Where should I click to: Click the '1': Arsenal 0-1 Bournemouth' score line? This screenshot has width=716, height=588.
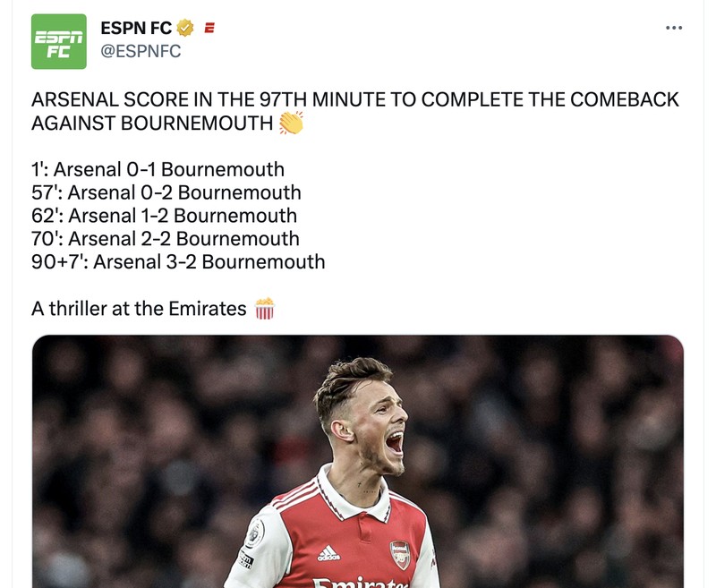(x=157, y=168)
